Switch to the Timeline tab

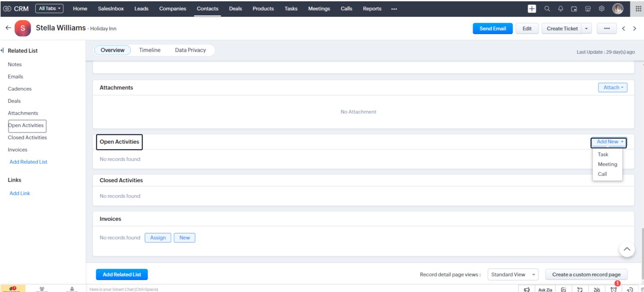[x=150, y=50]
